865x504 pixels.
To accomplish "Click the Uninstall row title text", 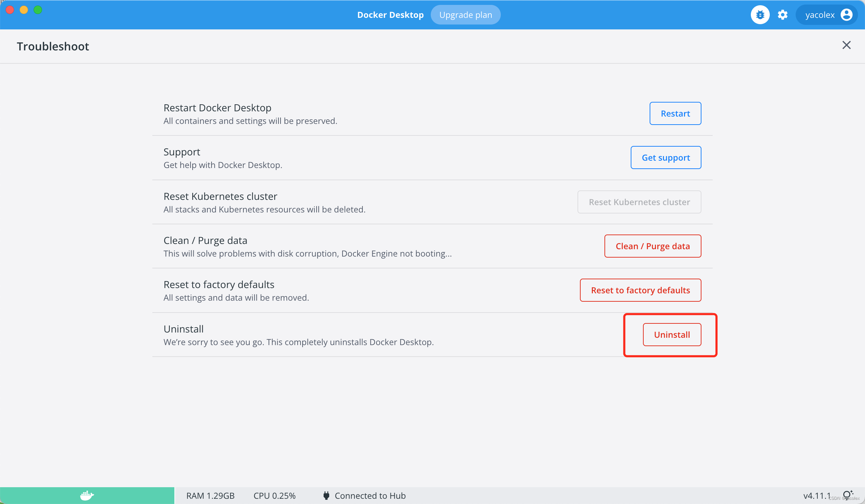I will pyautogui.click(x=184, y=329).
